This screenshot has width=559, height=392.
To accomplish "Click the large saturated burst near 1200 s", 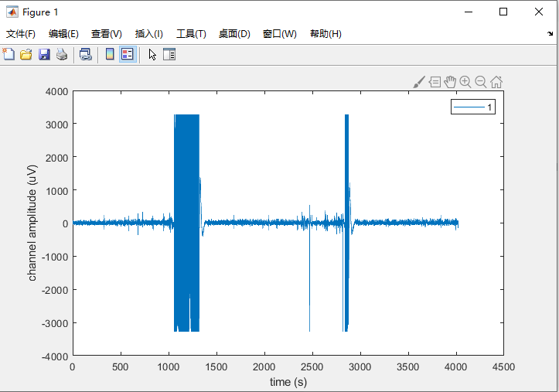I will click(186, 223).
